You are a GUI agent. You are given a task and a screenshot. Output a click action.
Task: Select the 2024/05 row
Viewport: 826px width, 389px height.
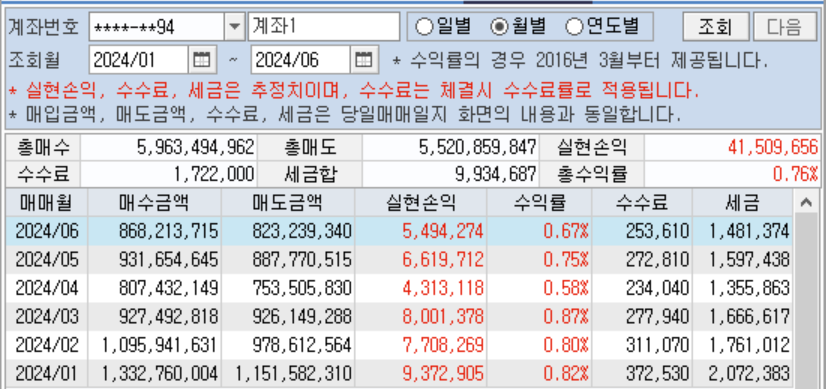click(399, 259)
